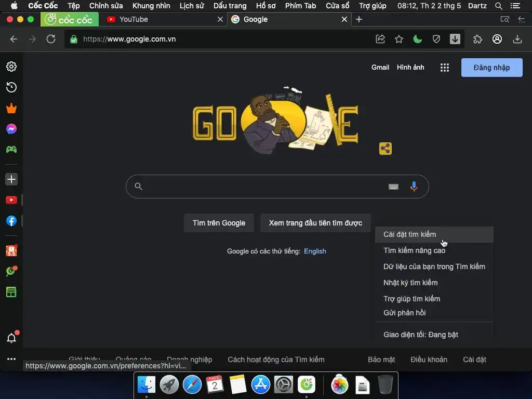
Task: Bookmark this page with the star
Action: click(399, 39)
